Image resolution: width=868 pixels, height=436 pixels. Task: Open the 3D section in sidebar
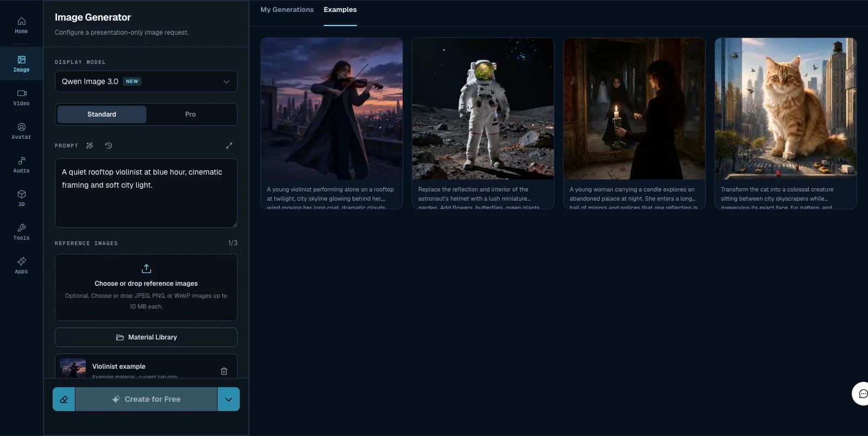[21, 198]
